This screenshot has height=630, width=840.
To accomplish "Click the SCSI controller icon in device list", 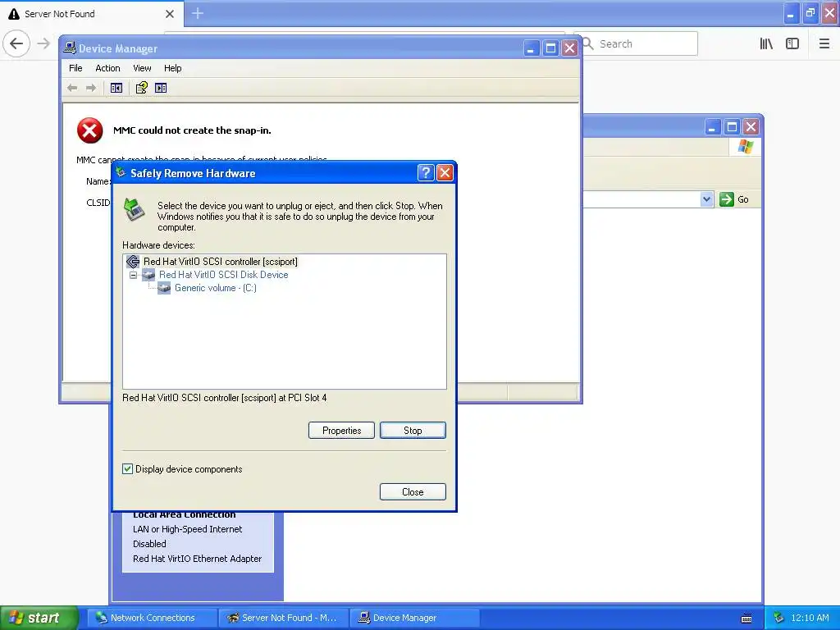I will tap(133, 262).
